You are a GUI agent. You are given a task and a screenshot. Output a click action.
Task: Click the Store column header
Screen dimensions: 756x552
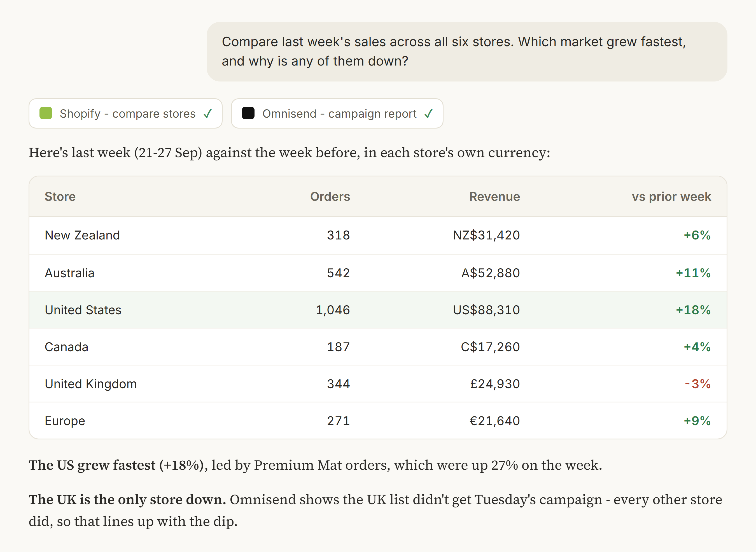(x=60, y=197)
